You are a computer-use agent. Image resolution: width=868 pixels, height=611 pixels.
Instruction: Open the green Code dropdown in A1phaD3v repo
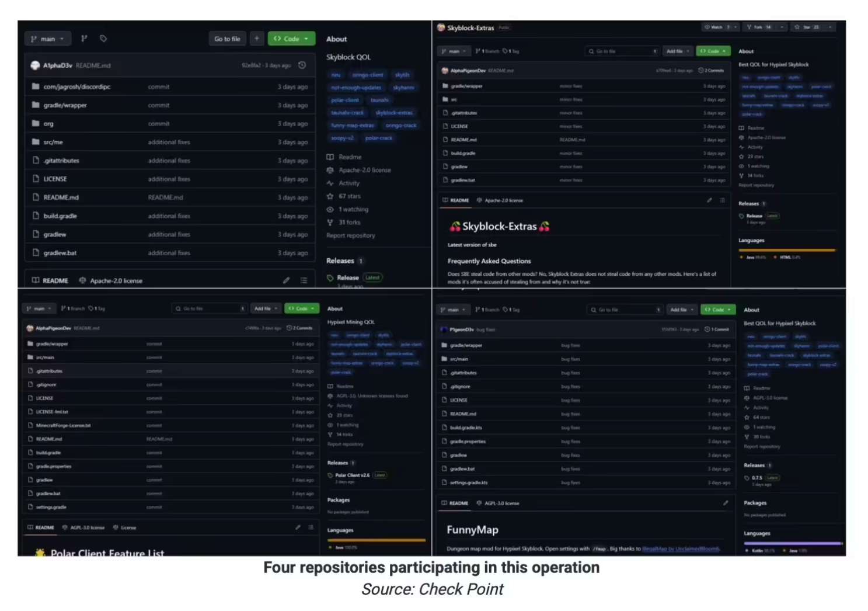[x=291, y=39]
